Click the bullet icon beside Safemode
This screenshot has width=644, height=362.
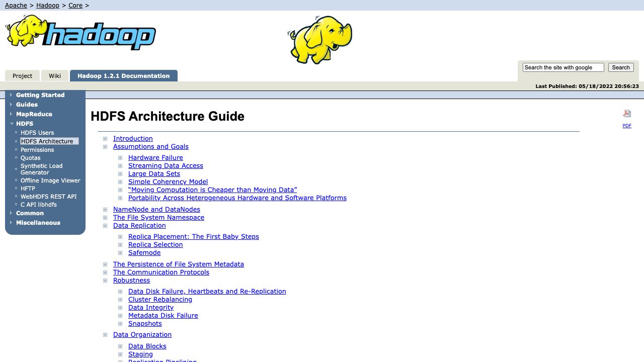[120, 253]
